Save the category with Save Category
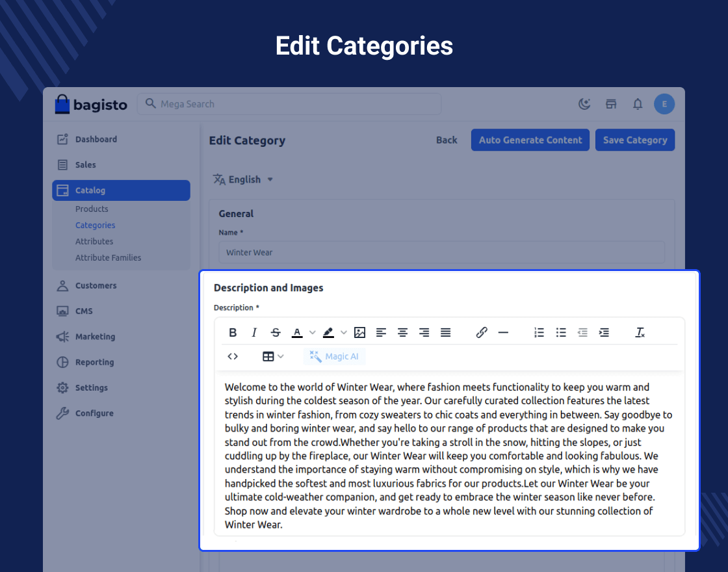 634,140
